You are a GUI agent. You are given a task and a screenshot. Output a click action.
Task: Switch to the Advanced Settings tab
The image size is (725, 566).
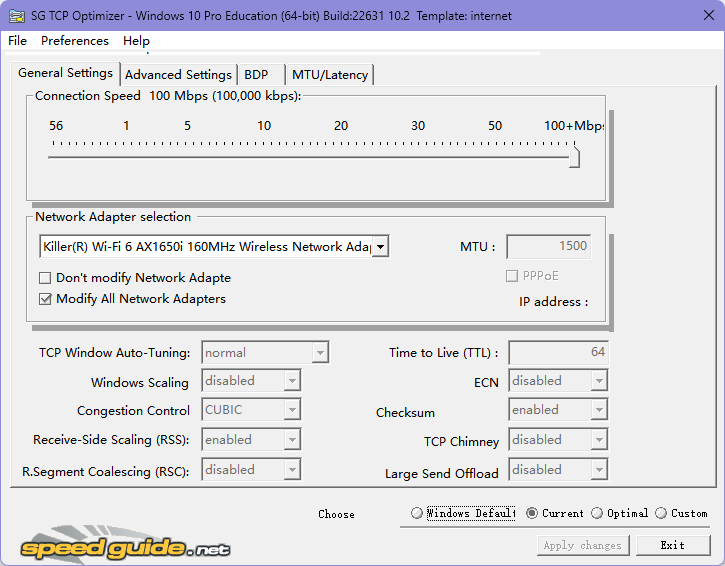[x=178, y=75]
